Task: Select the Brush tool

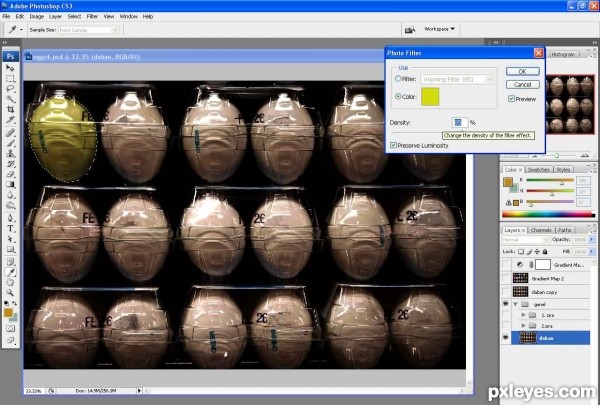Action: tap(10, 143)
